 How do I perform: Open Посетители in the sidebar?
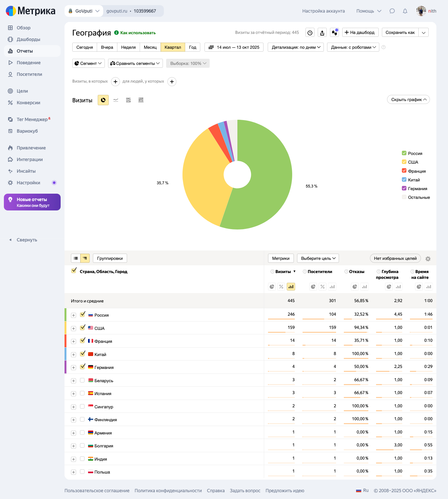pos(29,74)
